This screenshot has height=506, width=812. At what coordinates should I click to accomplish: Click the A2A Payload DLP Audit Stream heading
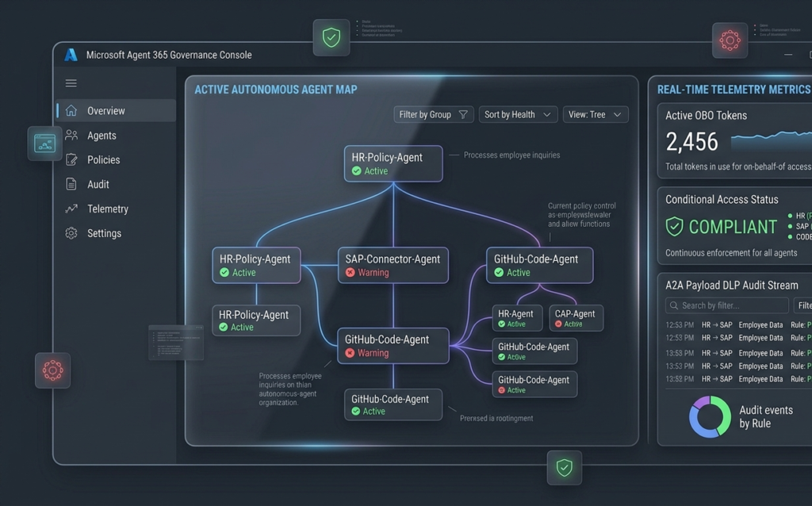732,286
